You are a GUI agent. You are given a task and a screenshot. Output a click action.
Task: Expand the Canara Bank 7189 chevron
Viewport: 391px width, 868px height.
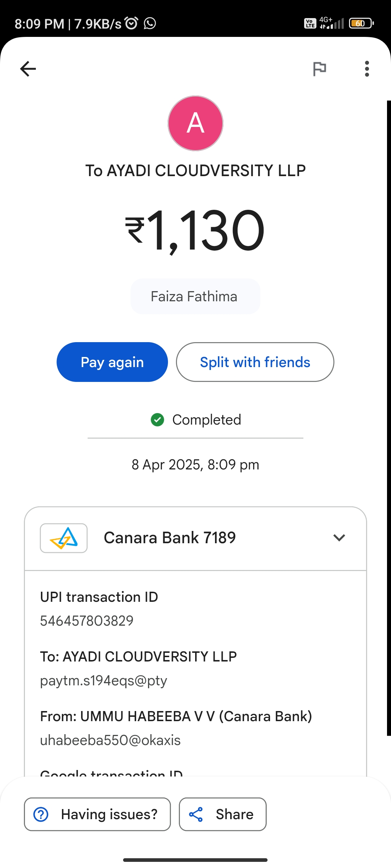click(x=339, y=538)
